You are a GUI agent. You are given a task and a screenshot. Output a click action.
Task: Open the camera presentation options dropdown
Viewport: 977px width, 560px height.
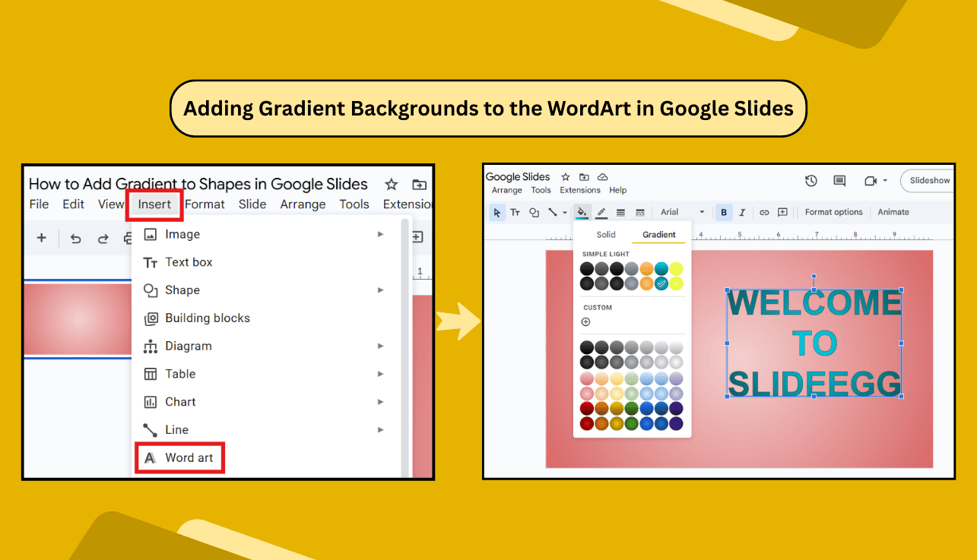(x=885, y=180)
